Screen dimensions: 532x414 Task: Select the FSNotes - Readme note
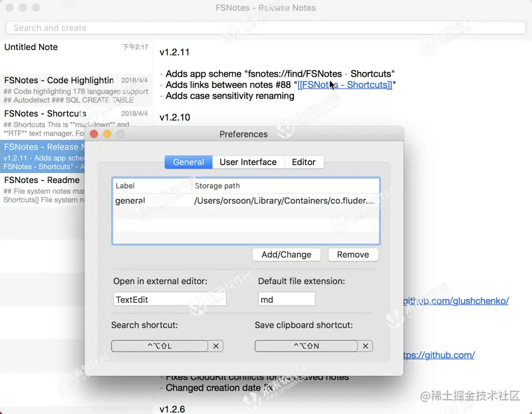click(42, 190)
